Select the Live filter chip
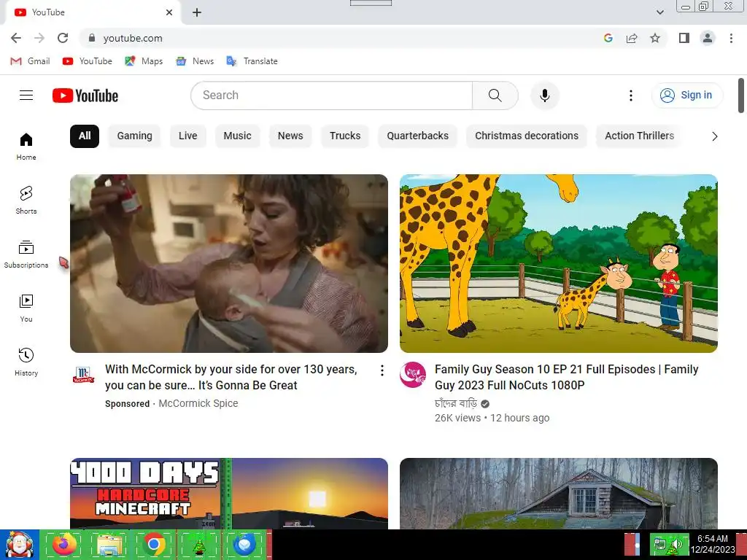 click(x=187, y=136)
